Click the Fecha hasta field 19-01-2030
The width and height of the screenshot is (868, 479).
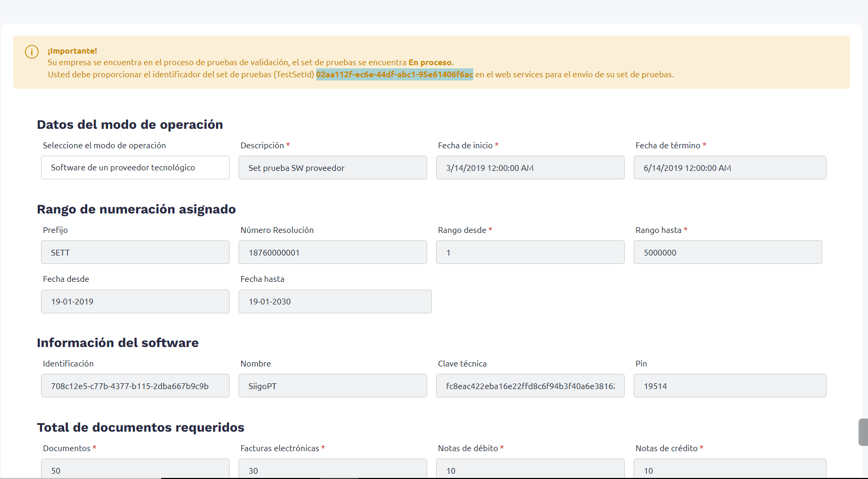(335, 301)
